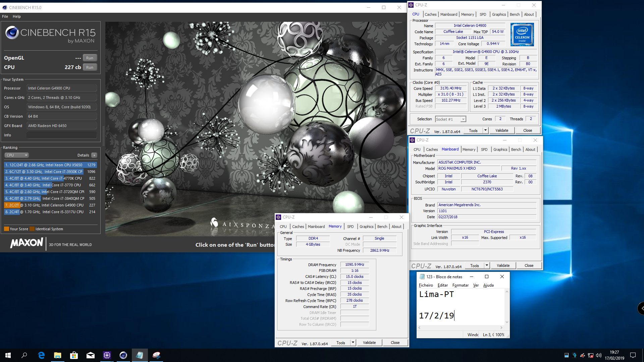The image size is (644, 362).
Task: Click Validate in Mainboard CPU-Z window
Action: [503, 265]
